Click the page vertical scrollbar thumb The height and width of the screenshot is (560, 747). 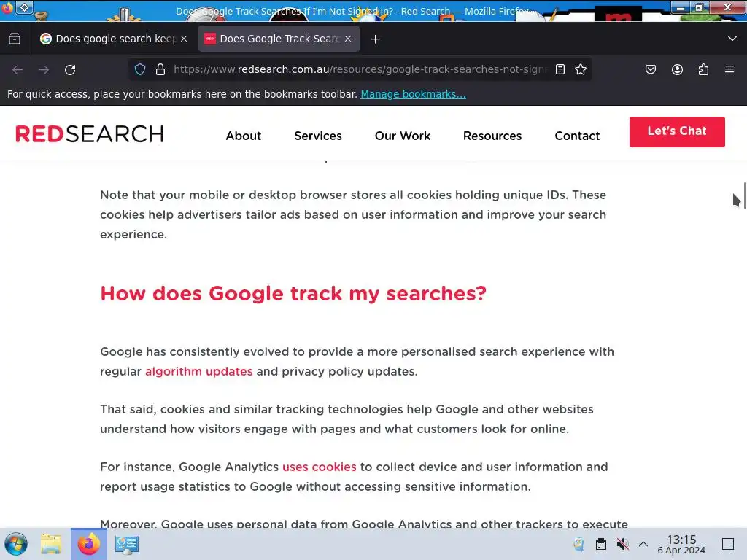pyautogui.click(x=744, y=195)
